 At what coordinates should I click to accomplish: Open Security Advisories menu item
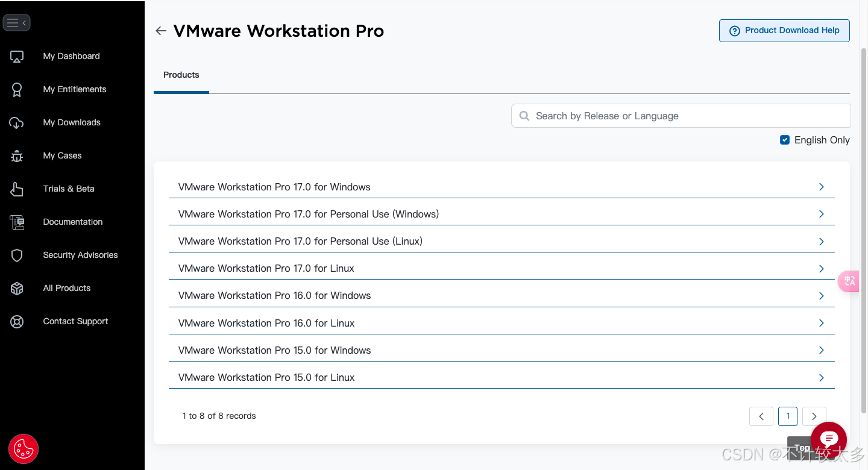80,255
